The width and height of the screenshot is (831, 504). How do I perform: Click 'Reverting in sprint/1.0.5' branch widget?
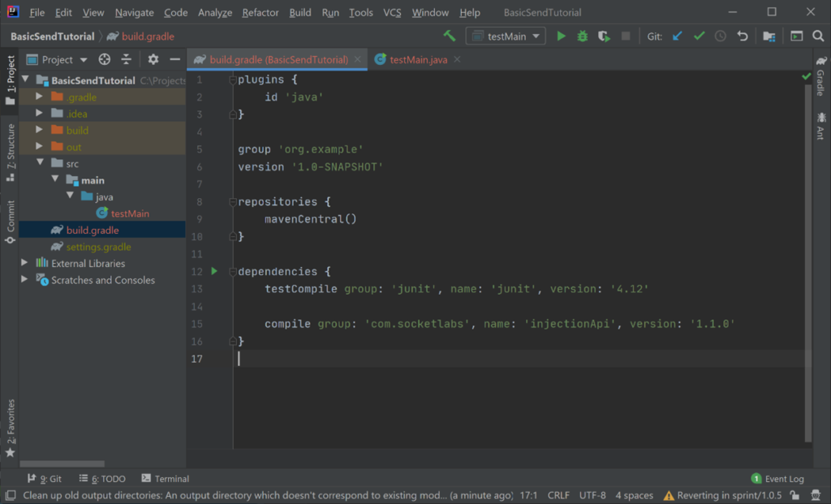tap(723, 496)
